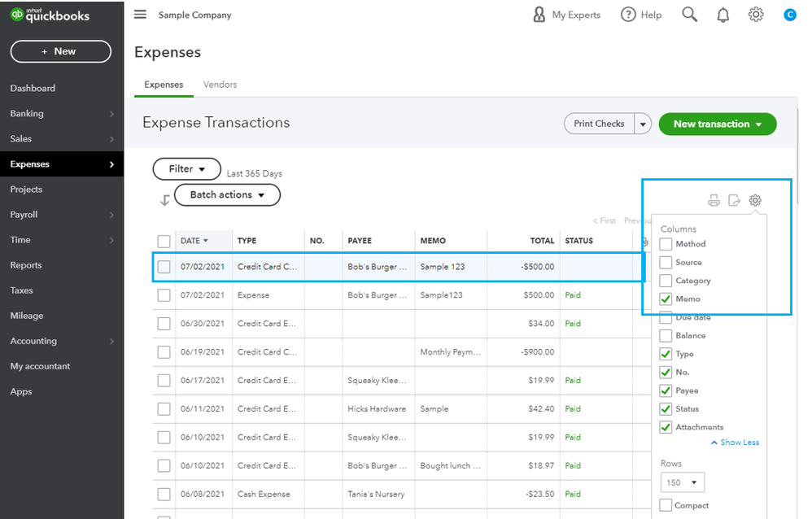Sort by the DATE column arrow
The image size is (812, 519).
[x=206, y=241]
